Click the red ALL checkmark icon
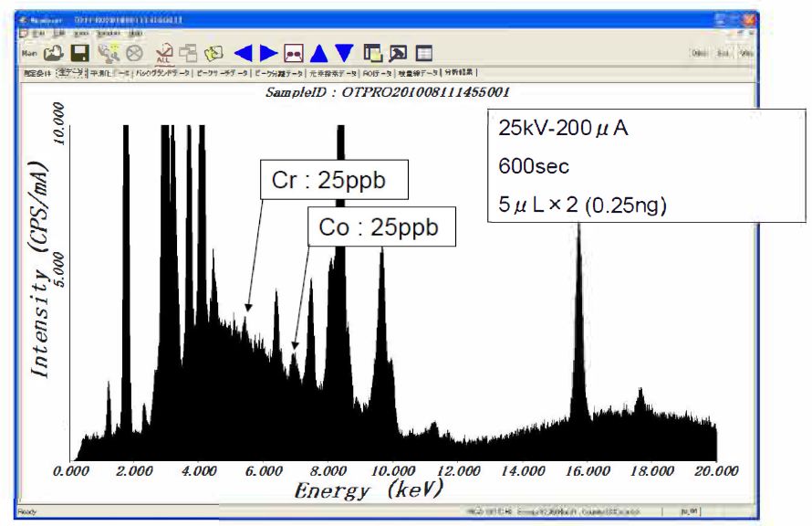812x526 pixels. 163,53
